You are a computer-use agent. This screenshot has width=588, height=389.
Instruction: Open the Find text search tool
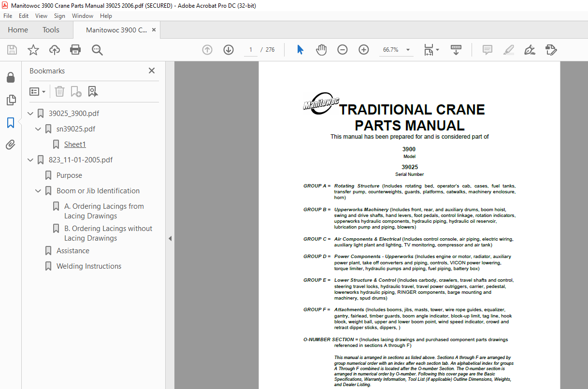[97, 50]
